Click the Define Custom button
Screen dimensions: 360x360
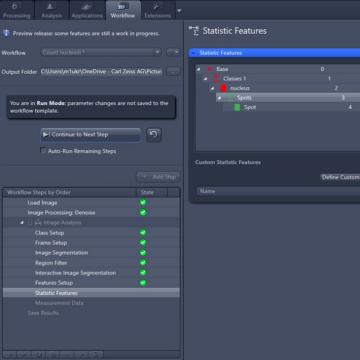click(340, 177)
